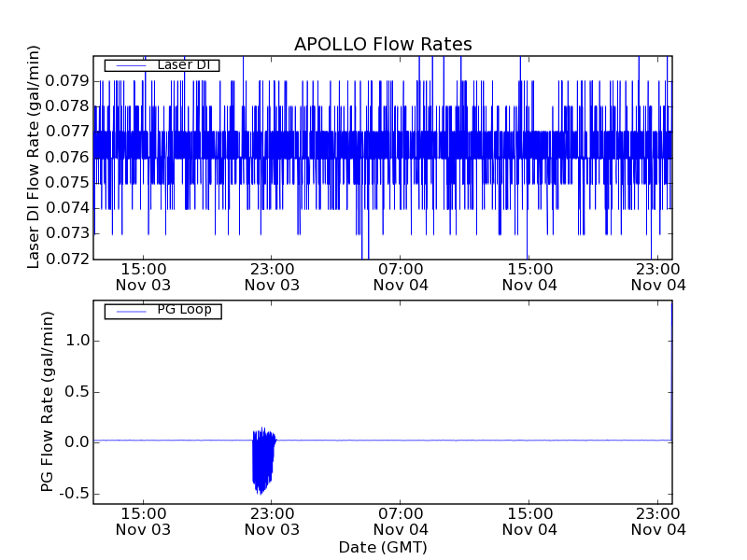Click the spike at right edge of PG plot
Viewport: 747px width, 560px height.
point(671,373)
